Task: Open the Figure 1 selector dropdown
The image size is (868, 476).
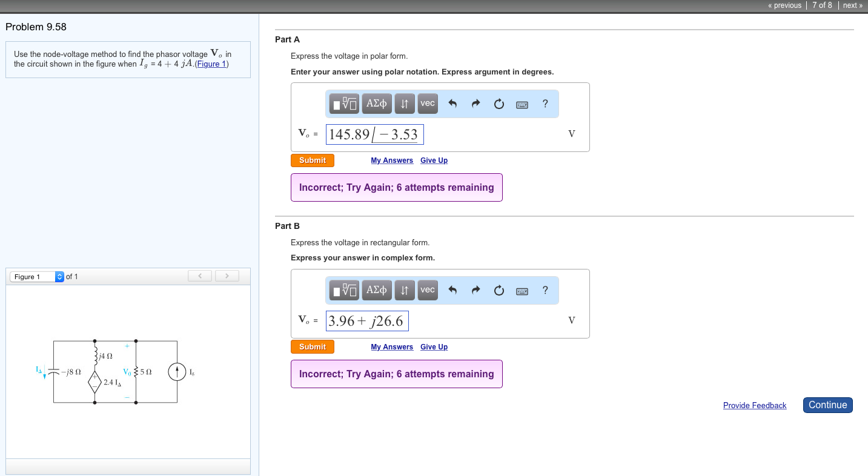Action: pyautogui.click(x=36, y=277)
